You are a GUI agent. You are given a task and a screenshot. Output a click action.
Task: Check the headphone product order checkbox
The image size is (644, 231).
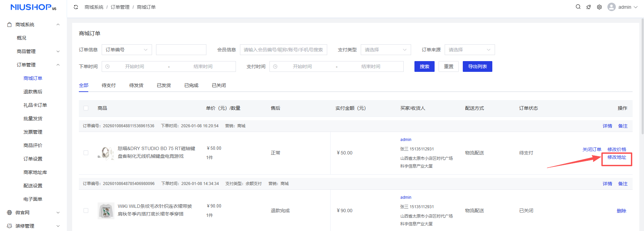click(86, 153)
